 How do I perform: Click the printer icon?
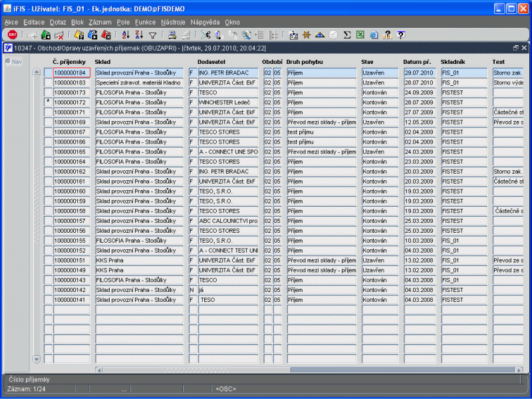click(172, 35)
